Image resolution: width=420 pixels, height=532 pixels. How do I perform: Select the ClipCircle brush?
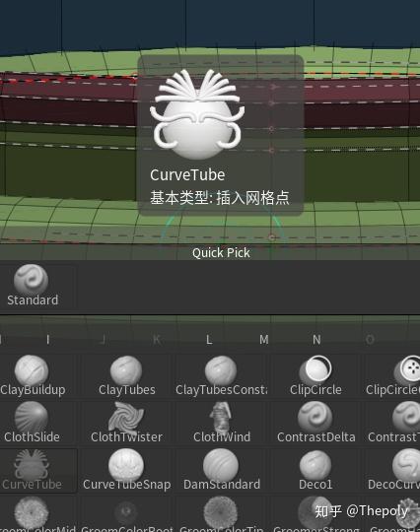[x=315, y=375]
